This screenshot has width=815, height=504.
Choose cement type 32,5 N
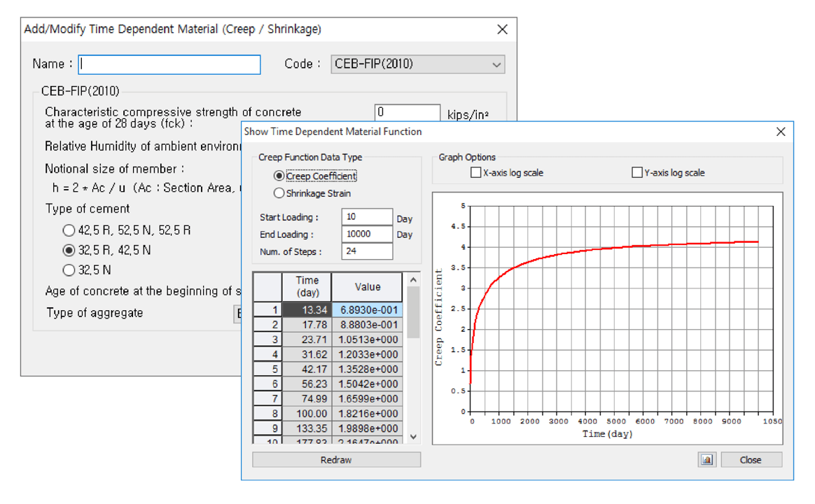[x=68, y=270]
